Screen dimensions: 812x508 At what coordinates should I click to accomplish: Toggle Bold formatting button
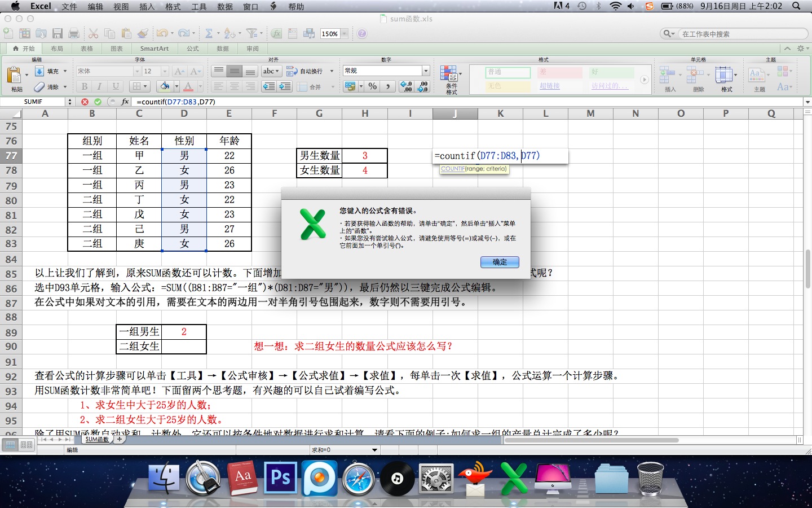click(84, 86)
